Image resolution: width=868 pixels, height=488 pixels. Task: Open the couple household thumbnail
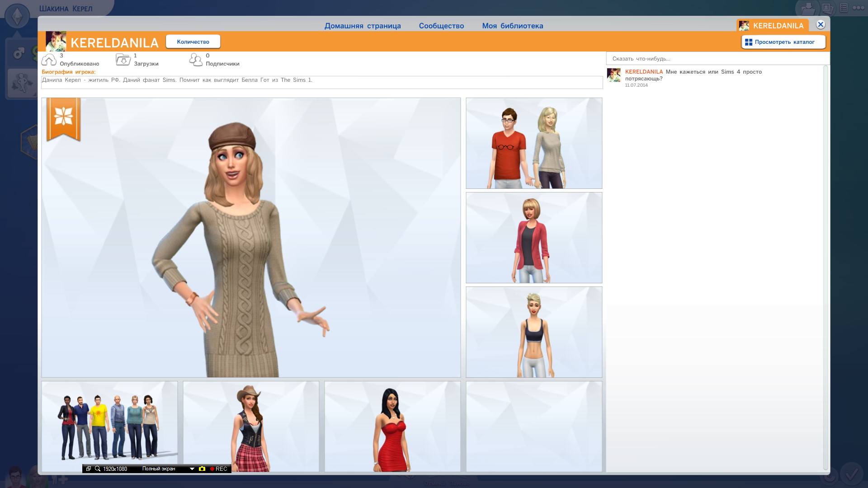pos(534,143)
